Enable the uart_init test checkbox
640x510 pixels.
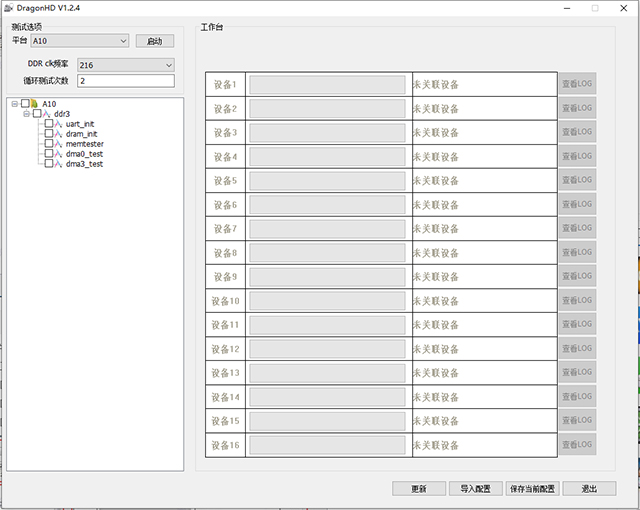click(49, 124)
